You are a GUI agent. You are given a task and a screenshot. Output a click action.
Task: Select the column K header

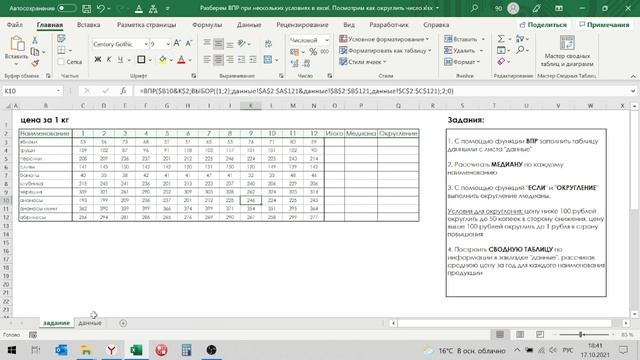pyautogui.click(x=251, y=106)
